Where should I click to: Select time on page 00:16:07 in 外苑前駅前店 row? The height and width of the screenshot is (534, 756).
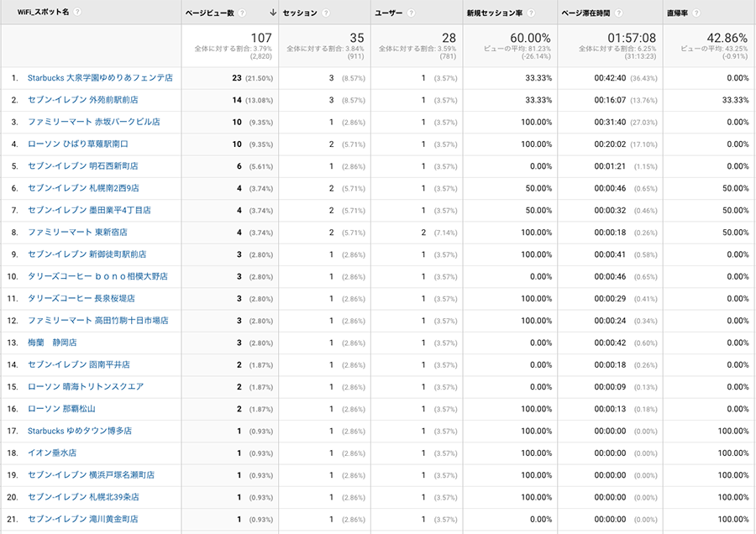click(x=610, y=100)
